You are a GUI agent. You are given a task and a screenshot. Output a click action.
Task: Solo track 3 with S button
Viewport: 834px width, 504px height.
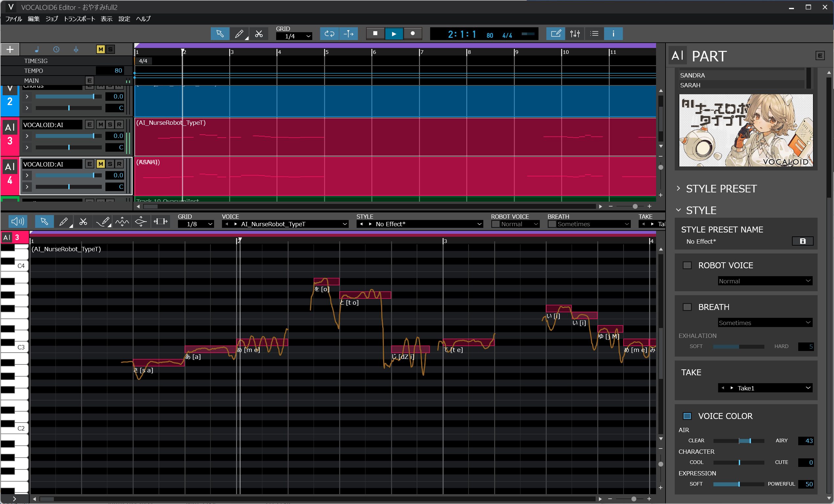click(x=110, y=124)
